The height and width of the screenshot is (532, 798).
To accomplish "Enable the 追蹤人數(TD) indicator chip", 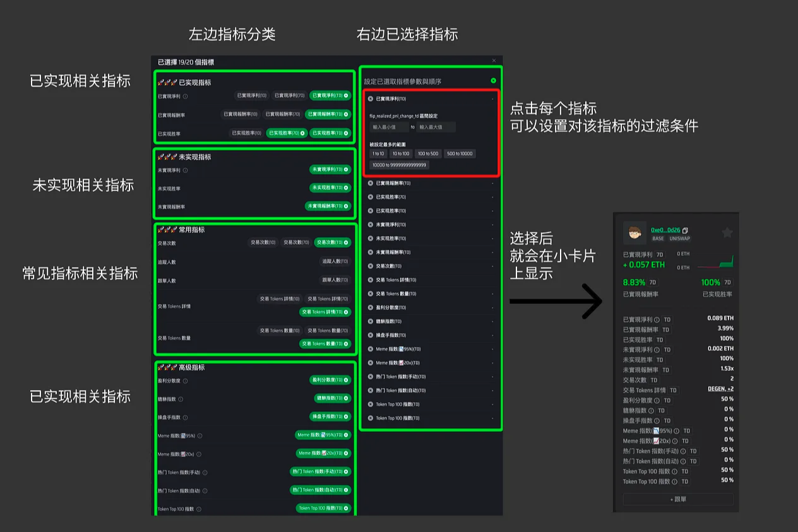I will tap(334, 261).
